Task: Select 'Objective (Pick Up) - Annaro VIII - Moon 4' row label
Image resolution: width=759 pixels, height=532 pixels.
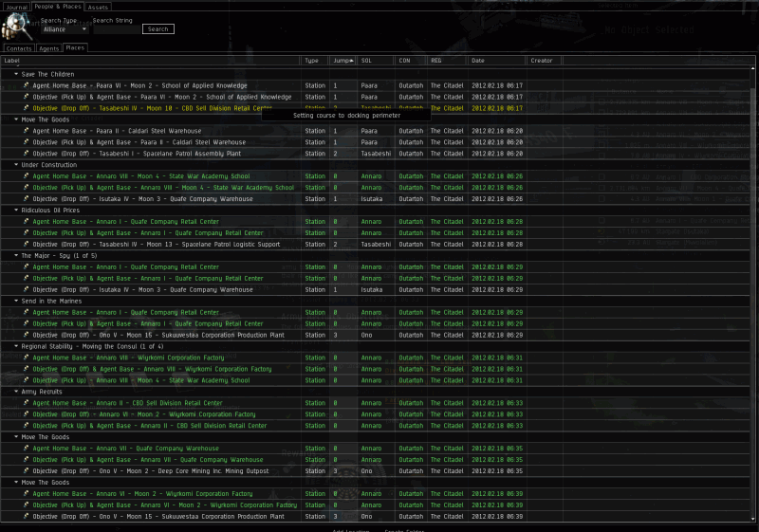Action: click(140, 380)
